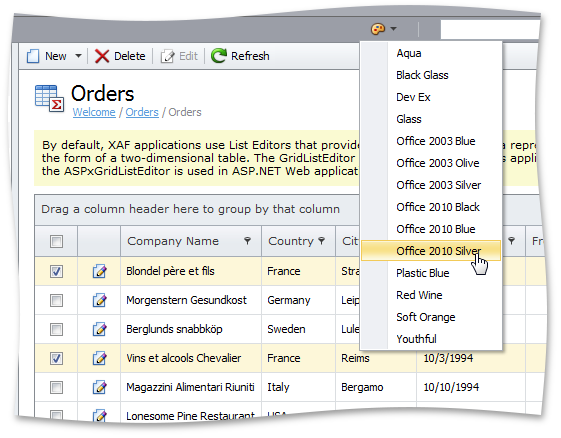Expand the New button dropdown arrow
561x438 pixels.
click(x=78, y=56)
